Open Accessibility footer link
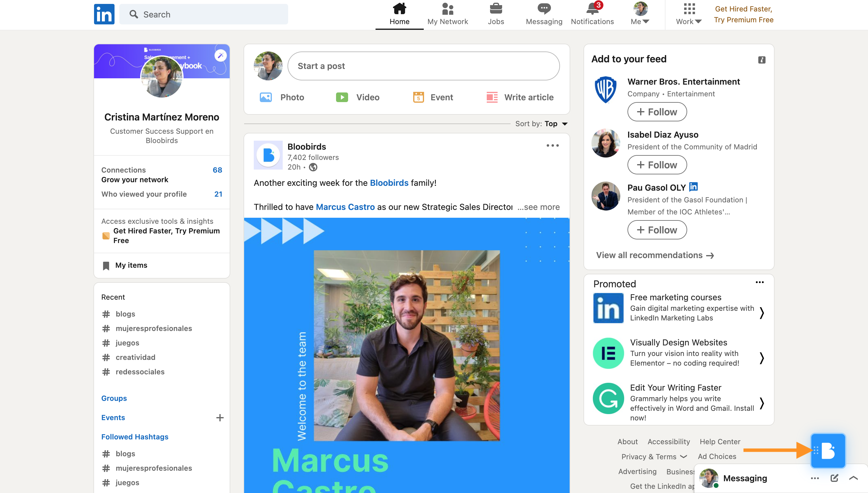Image resolution: width=868 pixels, height=493 pixels. [668, 442]
